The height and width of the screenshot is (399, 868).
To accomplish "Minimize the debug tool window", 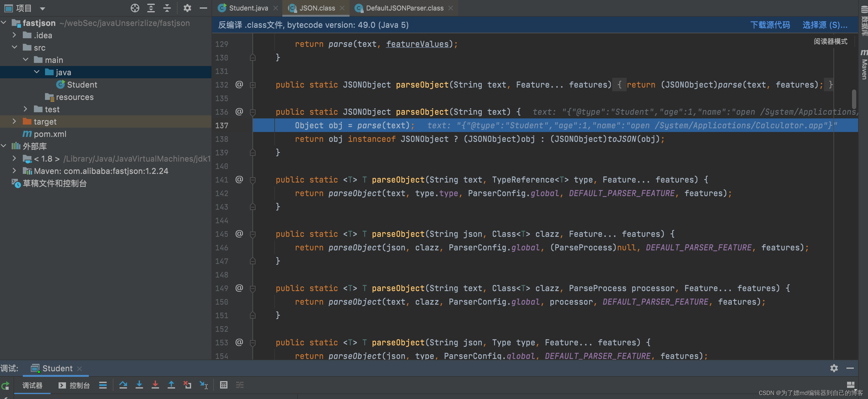I will click(x=850, y=368).
